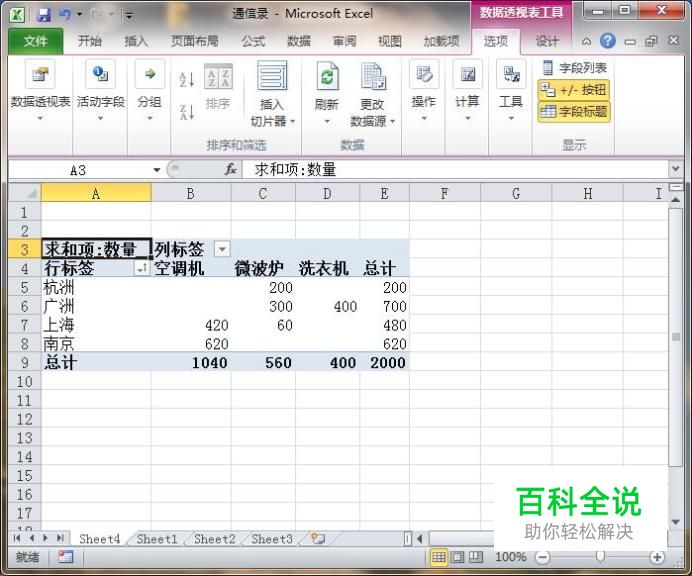Click the Select All corner of the grid

25,193
